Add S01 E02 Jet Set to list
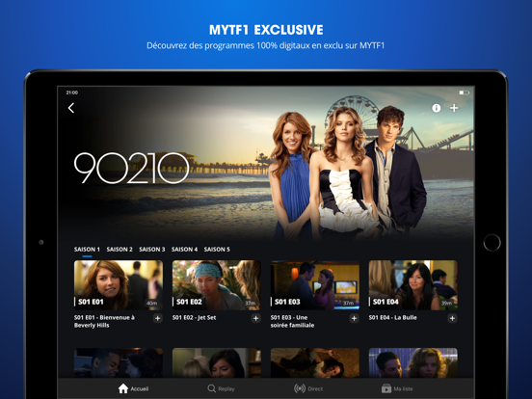The width and height of the screenshot is (532, 399). tap(255, 318)
